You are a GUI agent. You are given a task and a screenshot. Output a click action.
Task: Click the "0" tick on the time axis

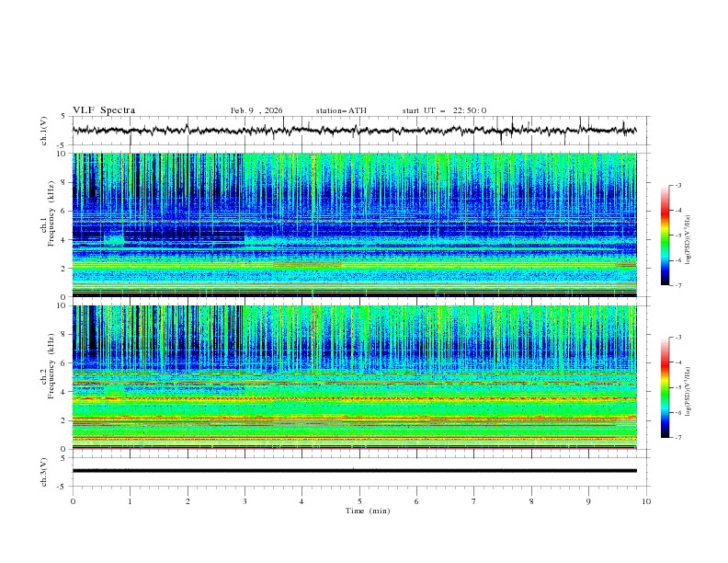tap(73, 501)
